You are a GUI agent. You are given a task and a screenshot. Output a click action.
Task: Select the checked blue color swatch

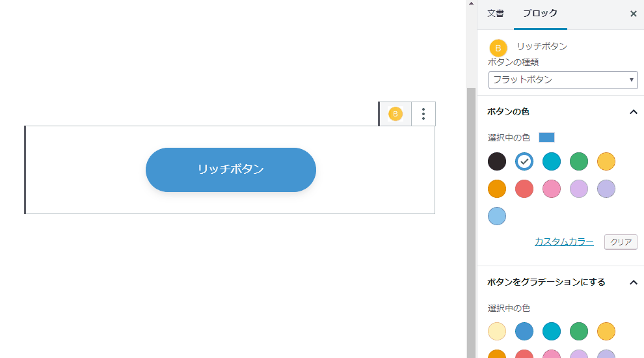pos(524,161)
